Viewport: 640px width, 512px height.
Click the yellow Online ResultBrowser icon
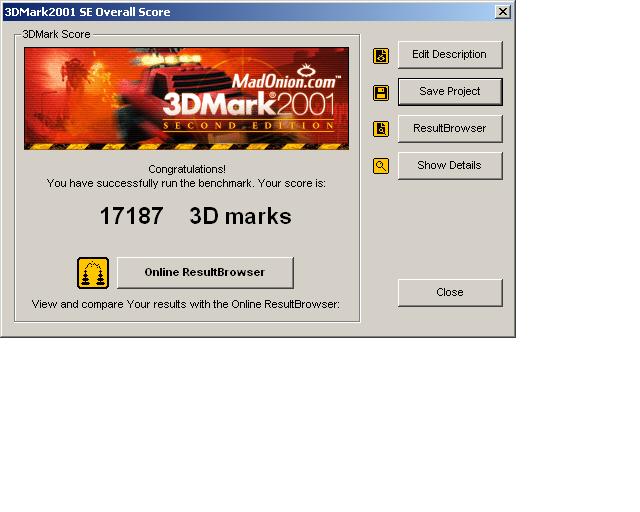pos(92,273)
